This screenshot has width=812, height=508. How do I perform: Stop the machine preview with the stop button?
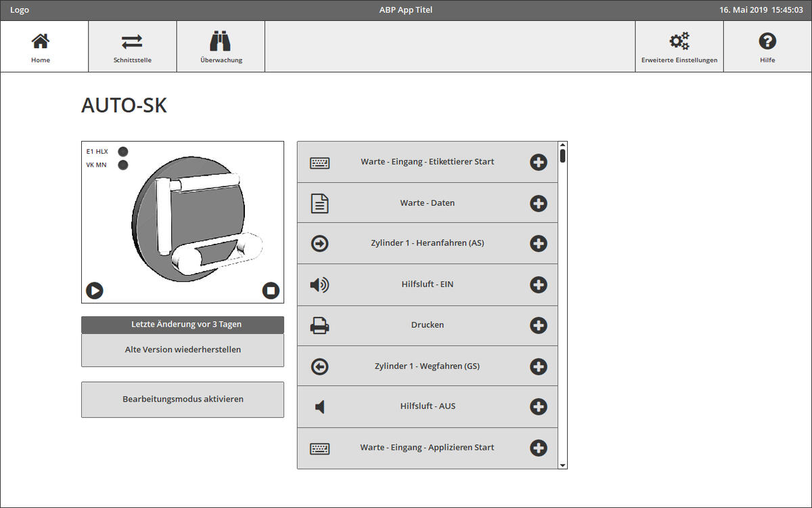[x=271, y=291]
